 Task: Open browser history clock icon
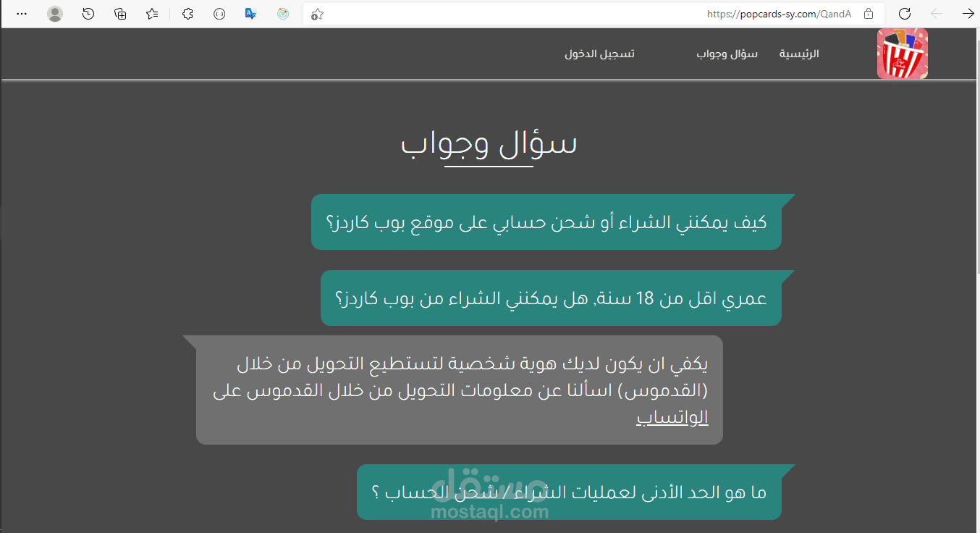(x=88, y=14)
